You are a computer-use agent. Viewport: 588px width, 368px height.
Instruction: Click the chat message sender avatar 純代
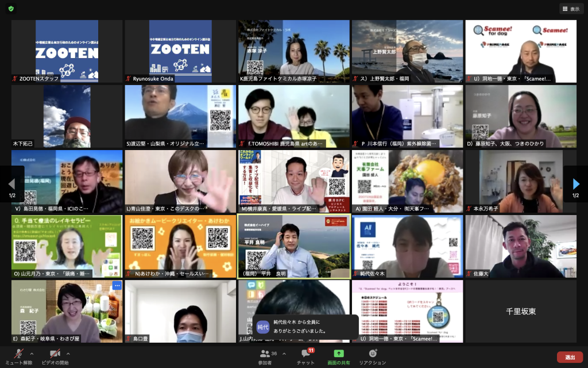pos(262,327)
